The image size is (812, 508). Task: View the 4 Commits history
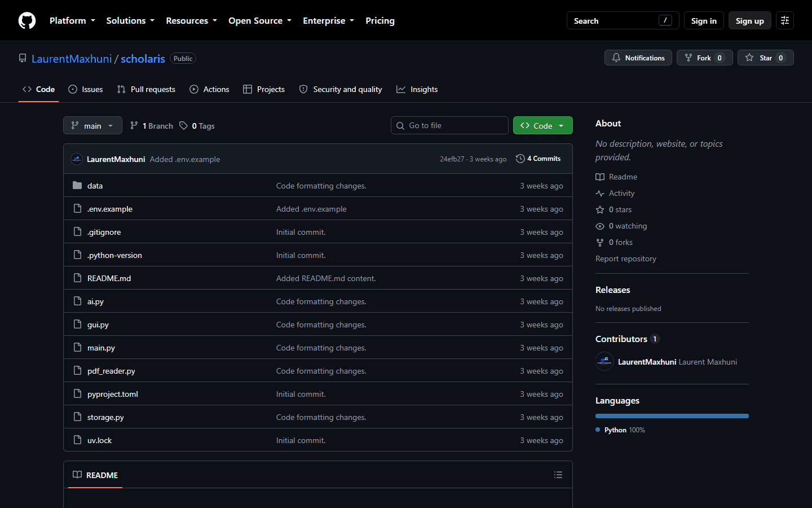pyautogui.click(x=539, y=159)
